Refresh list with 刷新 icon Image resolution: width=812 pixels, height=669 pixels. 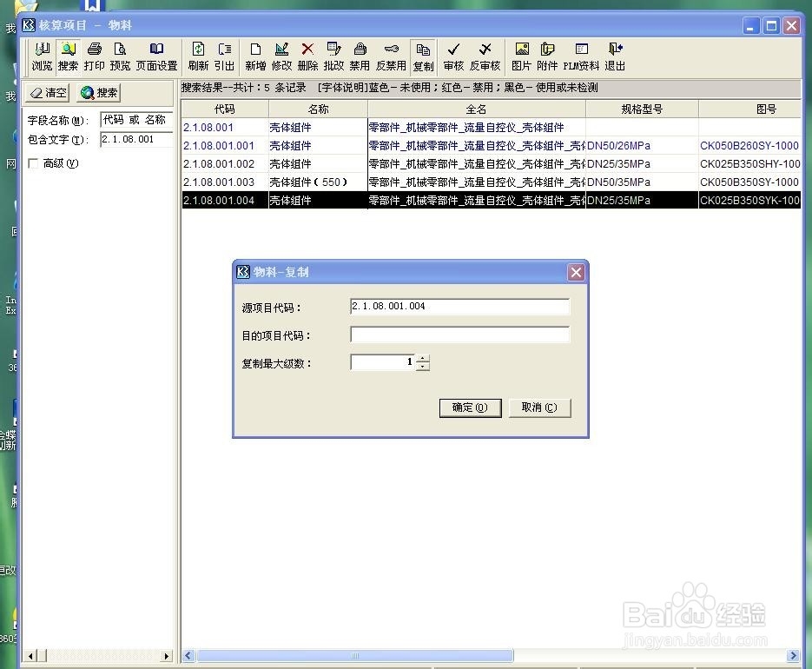[198, 56]
